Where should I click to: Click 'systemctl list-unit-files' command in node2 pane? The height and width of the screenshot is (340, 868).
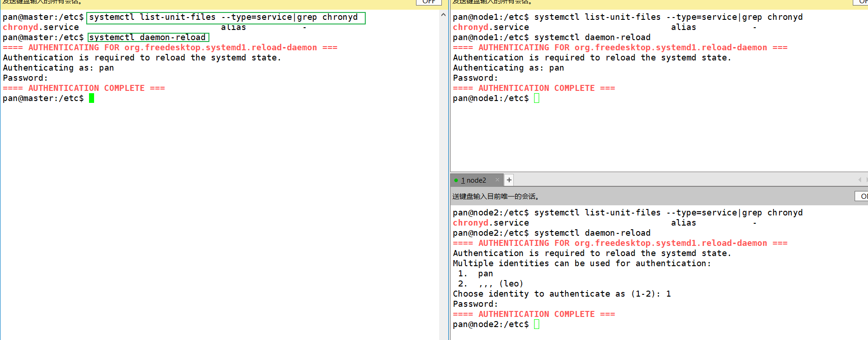point(668,213)
